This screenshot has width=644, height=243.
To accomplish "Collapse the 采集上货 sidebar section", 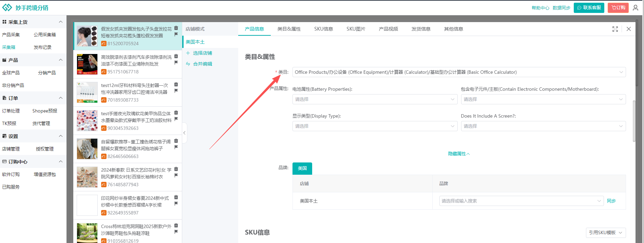I will click(61, 22).
